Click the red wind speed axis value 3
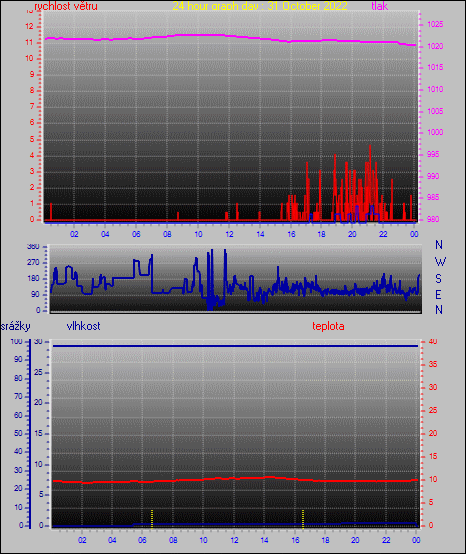 (32, 171)
